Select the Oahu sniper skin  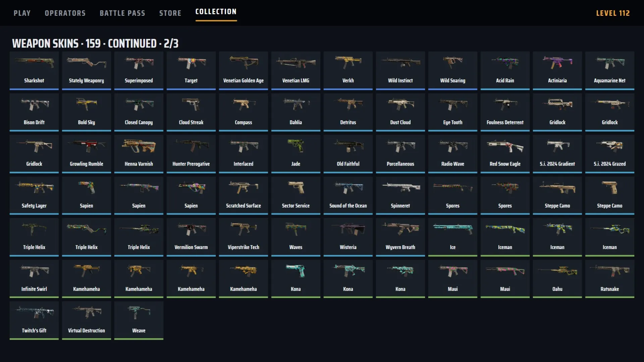coord(557,279)
